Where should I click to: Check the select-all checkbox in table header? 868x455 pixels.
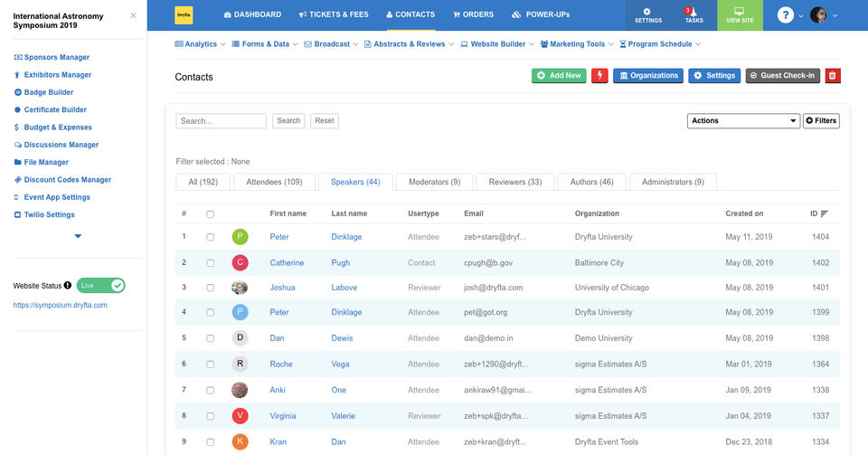pos(211,214)
